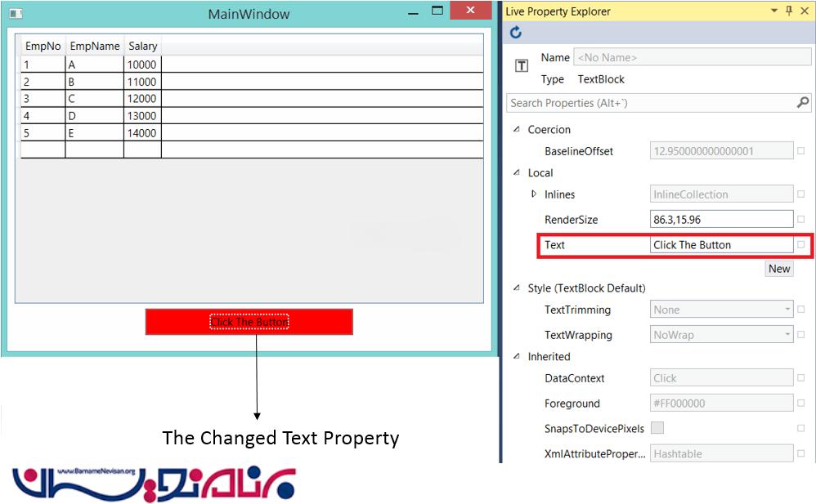Viewport: 816px width, 504px height.
Task: Click the Live Property Explorer title
Action: click(558, 11)
